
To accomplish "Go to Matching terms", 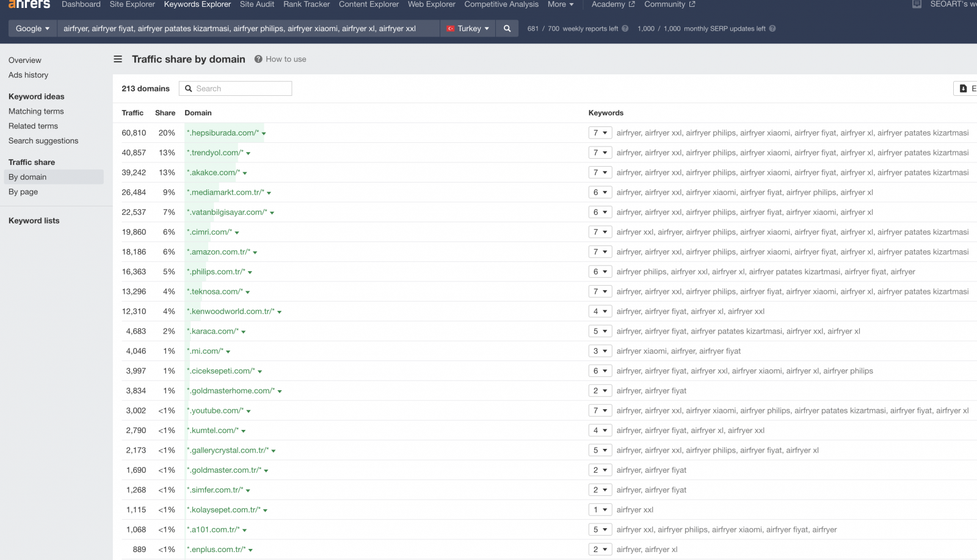I will (36, 111).
